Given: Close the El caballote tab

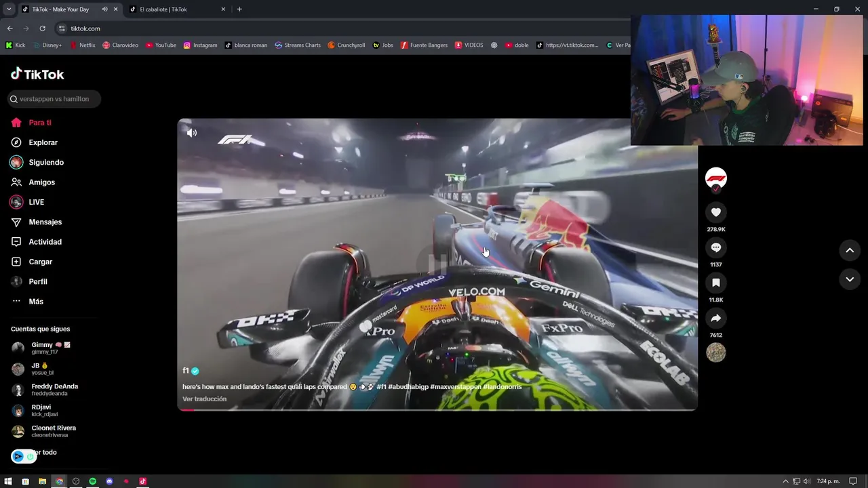Looking at the screenshot, I should click(223, 9).
